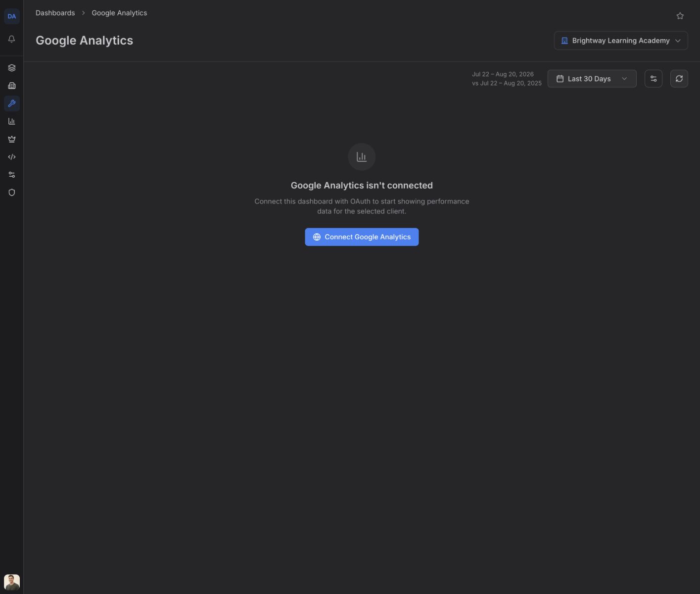Open the user profile avatar
700x594 pixels.
[x=12, y=582]
